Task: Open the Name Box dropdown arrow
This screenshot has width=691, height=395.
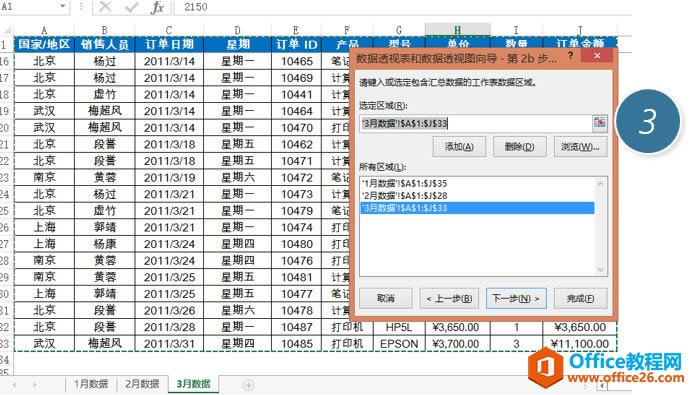Action: pos(63,7)
